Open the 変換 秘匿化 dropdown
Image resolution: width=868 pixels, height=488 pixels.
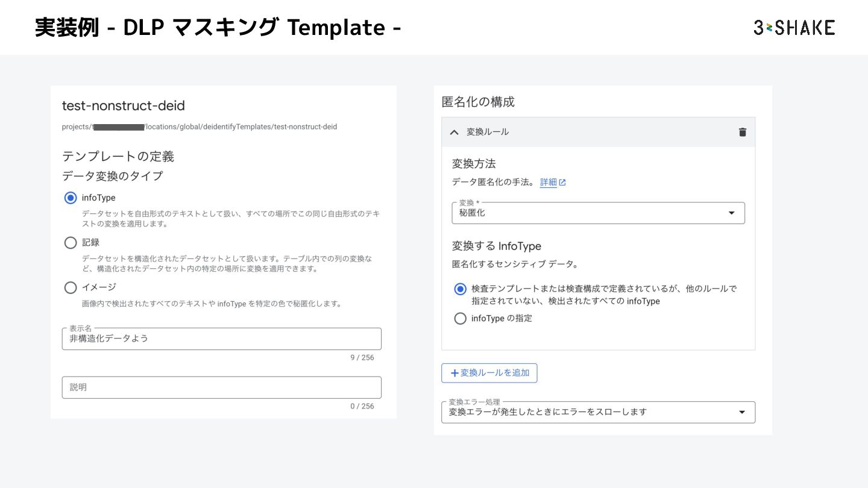tap(598, 213)
